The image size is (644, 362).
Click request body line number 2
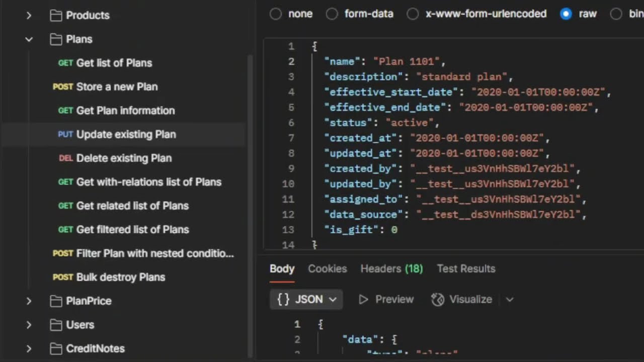point(291,62)
